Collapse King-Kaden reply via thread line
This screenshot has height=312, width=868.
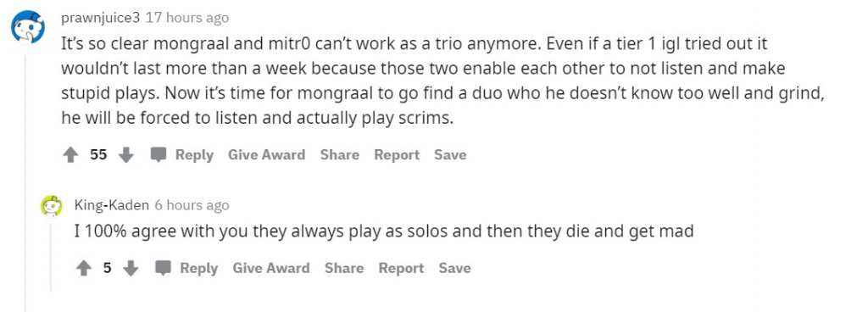coord(52,255)
